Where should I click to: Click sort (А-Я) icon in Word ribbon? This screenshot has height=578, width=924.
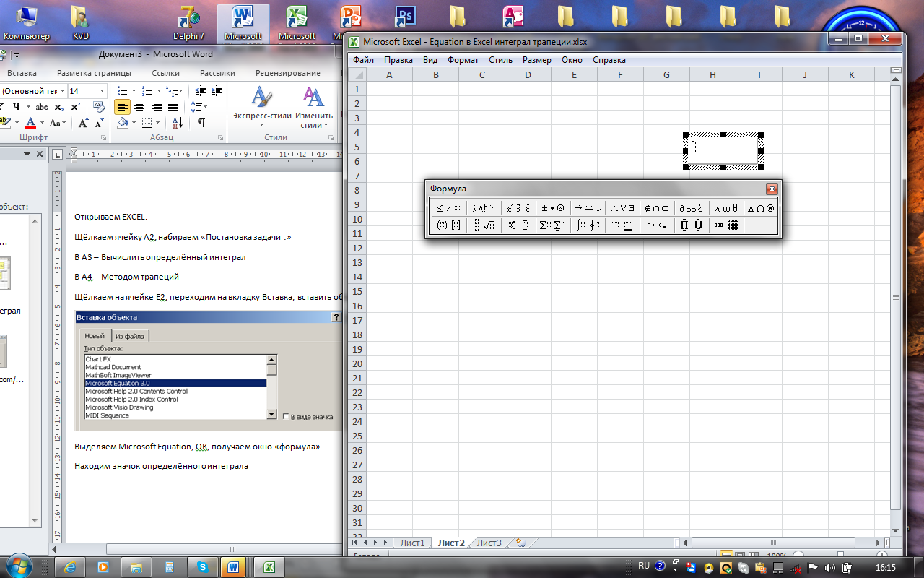click(x=178, y=123)
